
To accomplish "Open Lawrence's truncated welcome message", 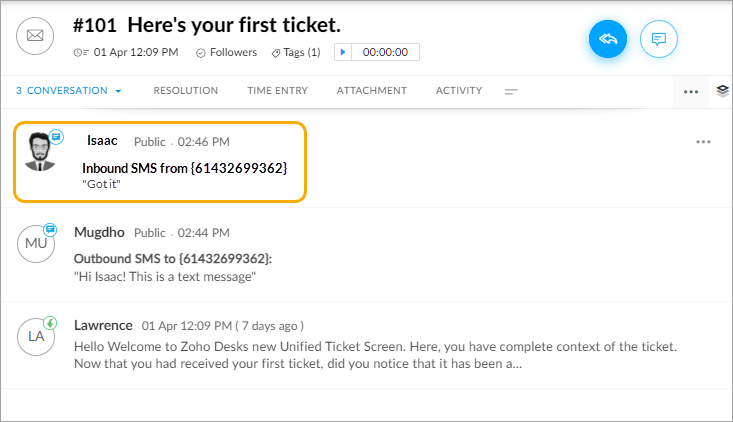I will click(375, 355).
